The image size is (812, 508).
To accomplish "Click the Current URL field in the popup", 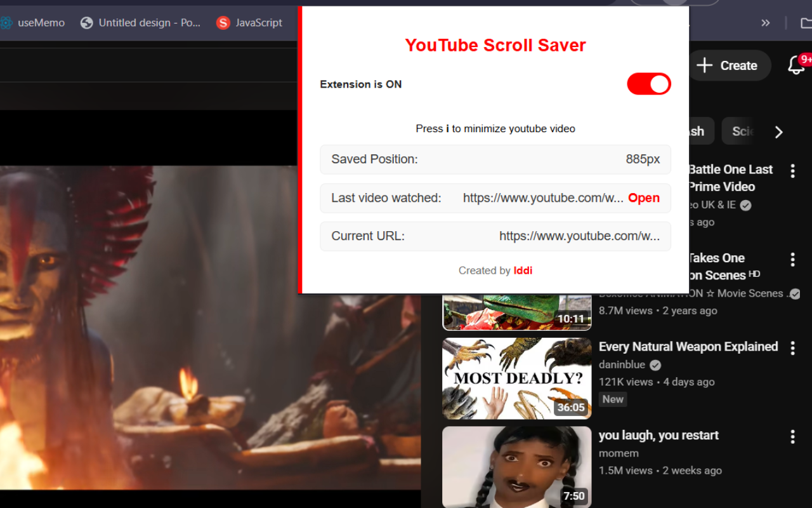I will point(495,236).
